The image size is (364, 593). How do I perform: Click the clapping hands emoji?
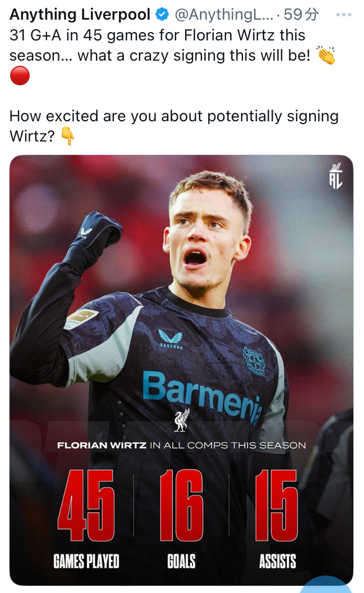pyautogui.click(x=326, y=55)
